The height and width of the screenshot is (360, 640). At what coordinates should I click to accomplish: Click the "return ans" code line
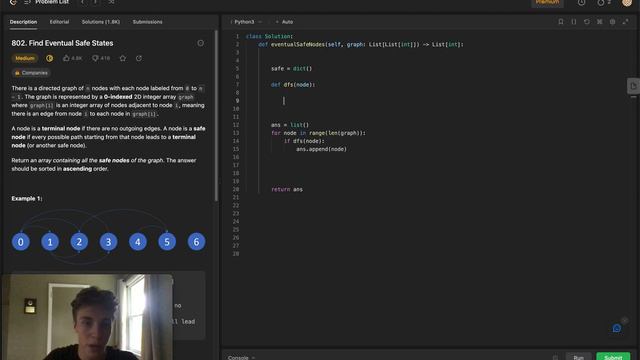click(287, 189)
